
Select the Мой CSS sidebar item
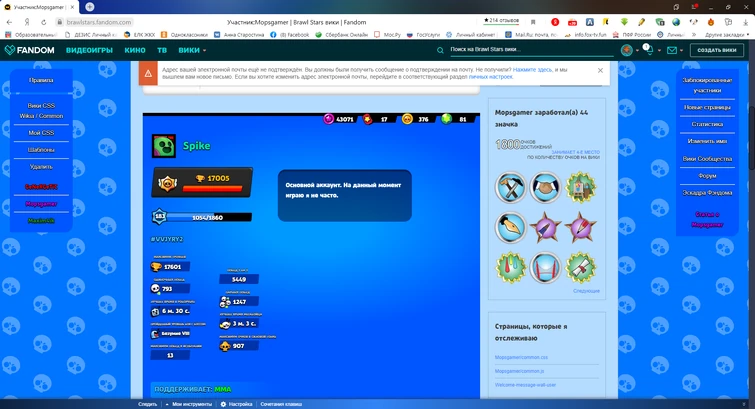pyautogui.click(x=41, y=133)
